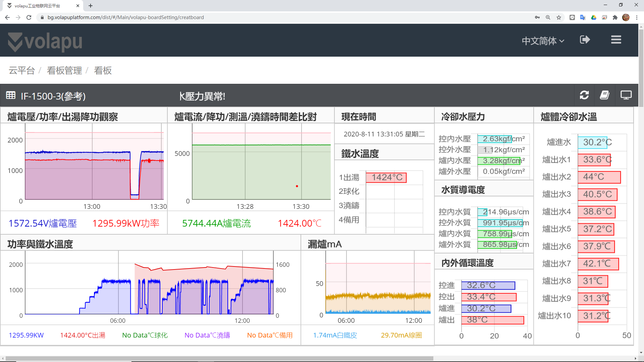Click the No Data°C球化 legend item
Screen dimensions: 644x362
coord(145,335)
